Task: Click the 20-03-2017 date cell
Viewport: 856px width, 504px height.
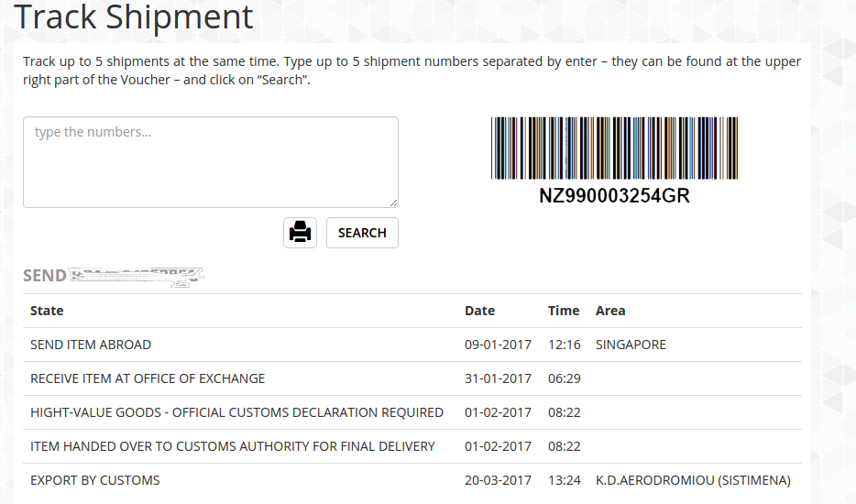Action: point(498,480)
